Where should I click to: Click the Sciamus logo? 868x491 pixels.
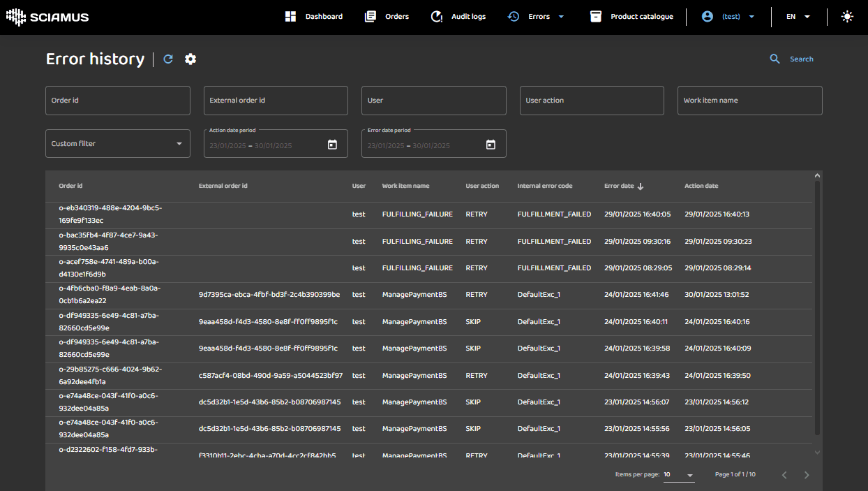click(47, 17)
